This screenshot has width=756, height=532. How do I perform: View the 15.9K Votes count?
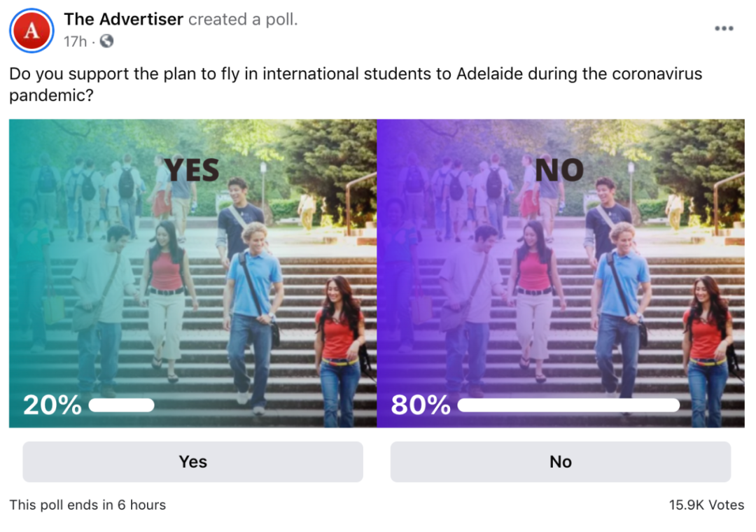pos(706,505)
